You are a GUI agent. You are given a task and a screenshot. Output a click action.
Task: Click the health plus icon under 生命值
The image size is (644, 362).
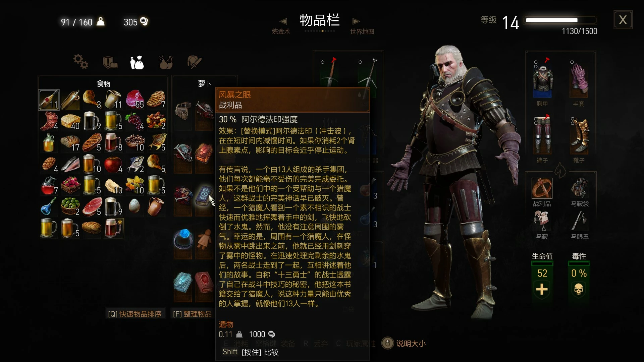[x=542, y=289]
